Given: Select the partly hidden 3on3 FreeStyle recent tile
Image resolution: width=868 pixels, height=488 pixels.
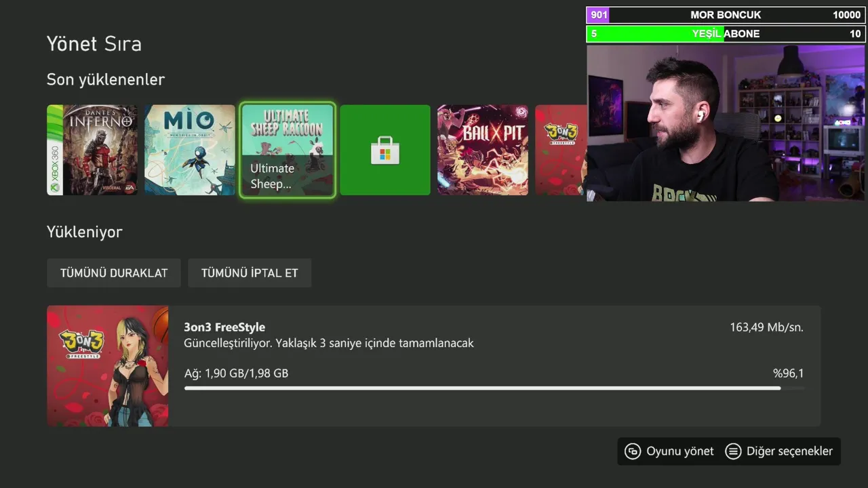Looking at the screenshot, I should [561, 150].
